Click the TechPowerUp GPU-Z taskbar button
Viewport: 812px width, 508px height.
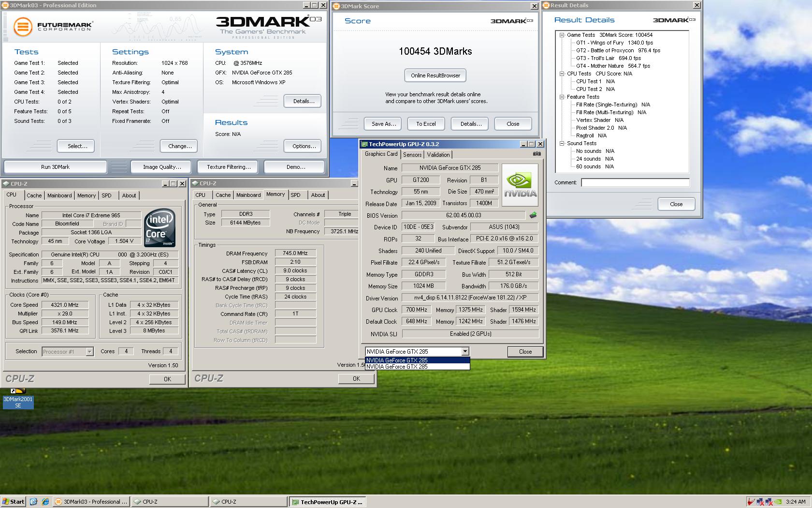click(x=328, y=502)
